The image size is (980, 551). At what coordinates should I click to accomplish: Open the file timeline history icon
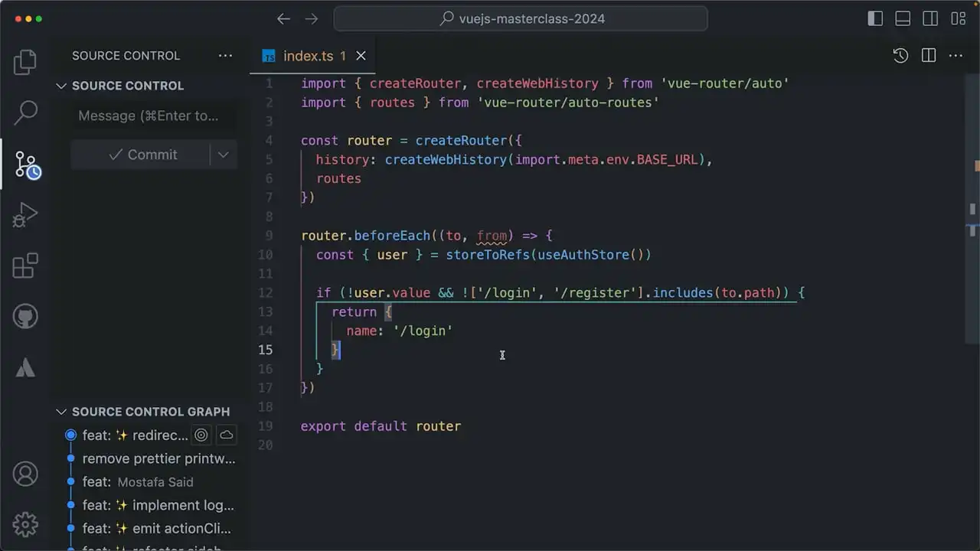point(900,55)
